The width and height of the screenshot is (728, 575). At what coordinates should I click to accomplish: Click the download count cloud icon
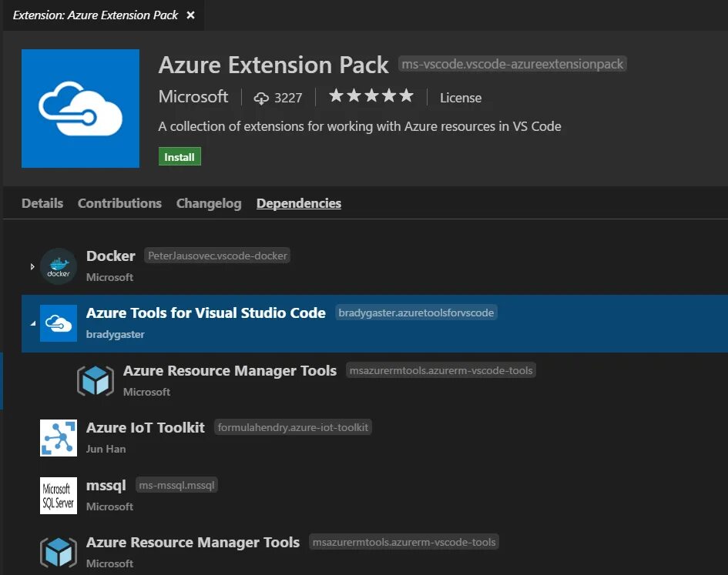(261, 98)
